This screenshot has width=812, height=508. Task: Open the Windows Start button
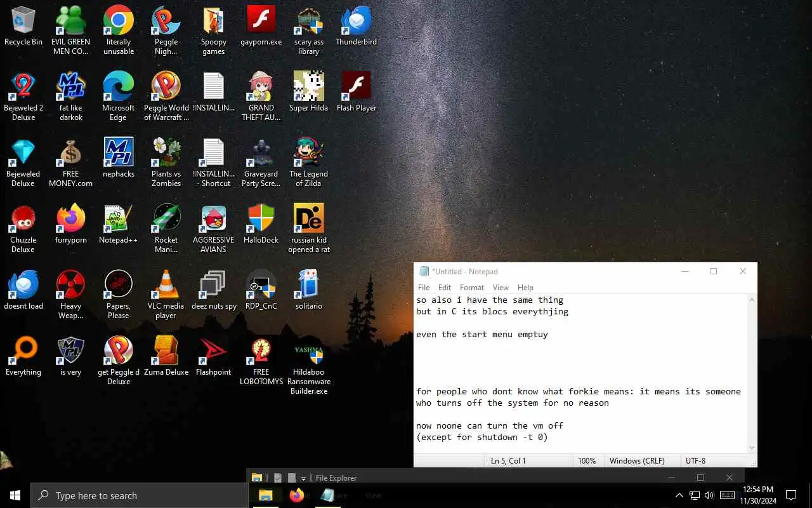[15, 495]
